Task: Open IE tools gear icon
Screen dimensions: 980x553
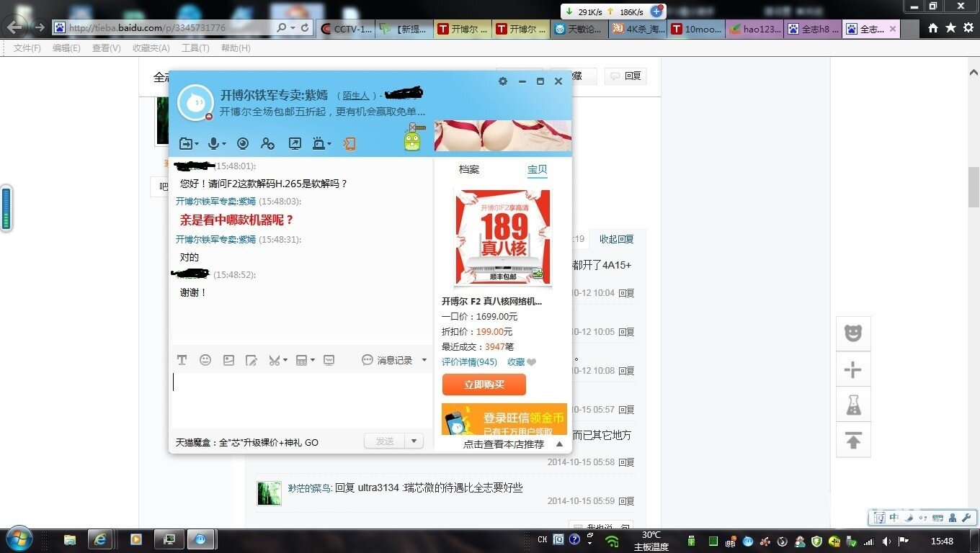Action: tap(968, 28)
